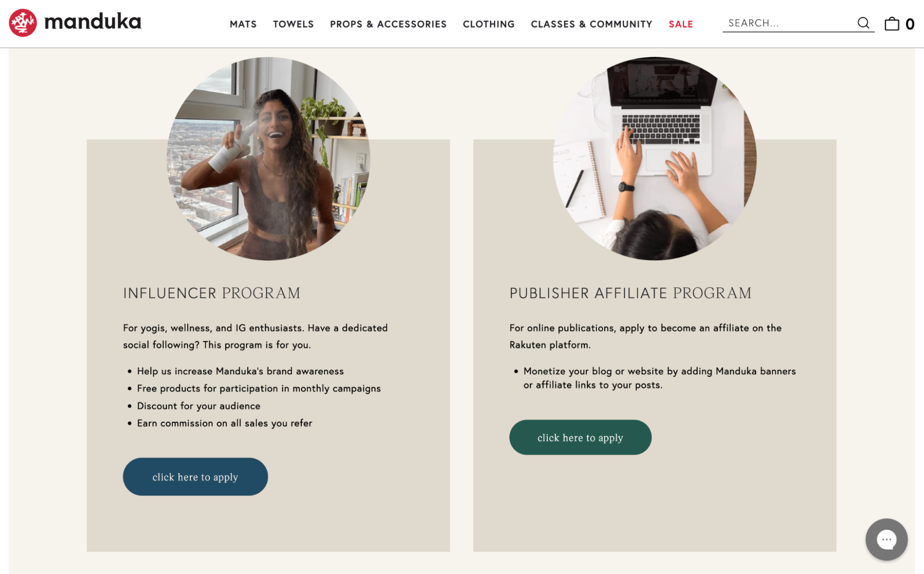Click the cart item count badge
Image resolution: width=924 pixels, height=574 pixels.
coord(912,23)
